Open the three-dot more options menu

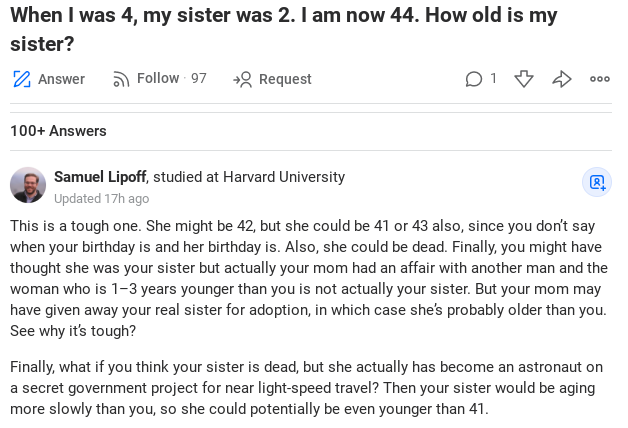click(x=600, y=79)
